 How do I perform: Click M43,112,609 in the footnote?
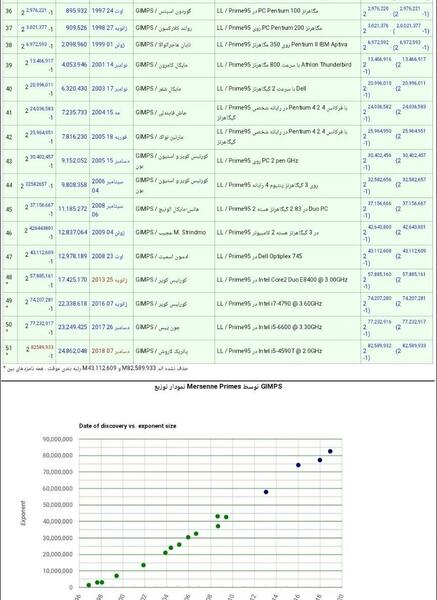pyautogui.click(x=99, y=368)
